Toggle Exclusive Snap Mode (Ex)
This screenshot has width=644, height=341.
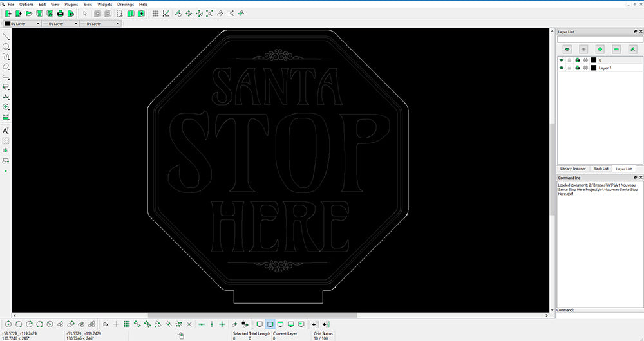pos(106,324)
